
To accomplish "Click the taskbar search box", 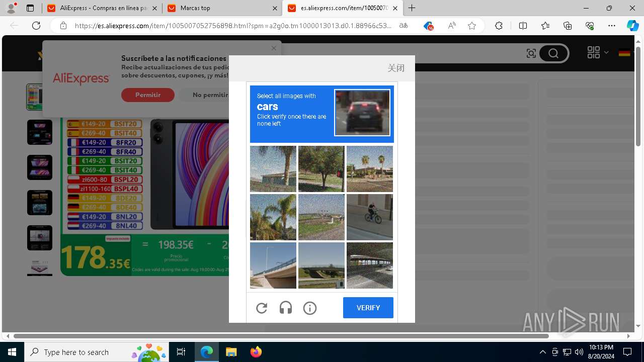I will point(97,352).
